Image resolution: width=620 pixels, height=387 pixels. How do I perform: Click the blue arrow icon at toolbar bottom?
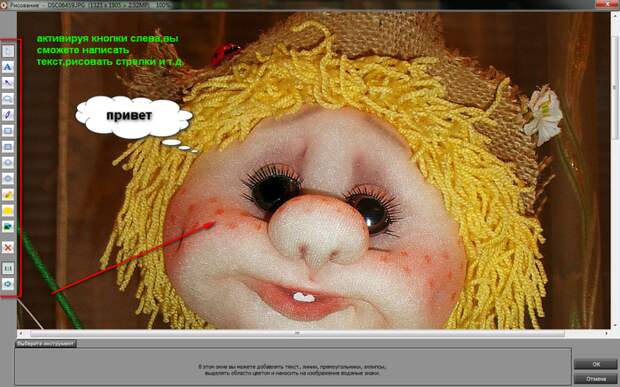8,284
